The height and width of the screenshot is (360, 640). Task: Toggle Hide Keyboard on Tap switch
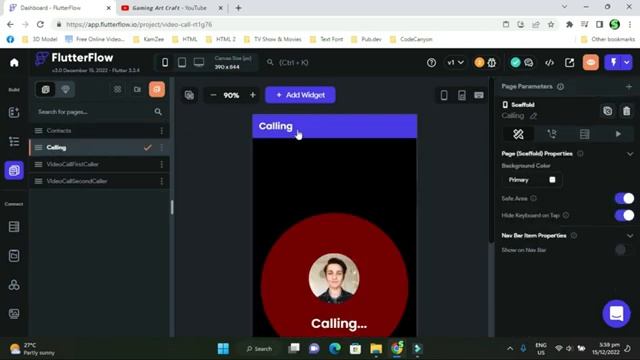pyautogui.click(x=624, y=215)
